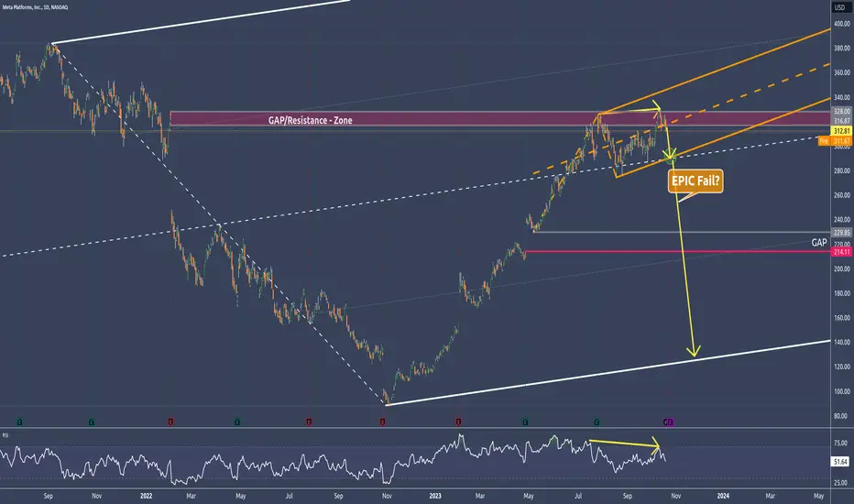Select the RSI indicator label
This screenshot has height=504, width=854.
5,434
